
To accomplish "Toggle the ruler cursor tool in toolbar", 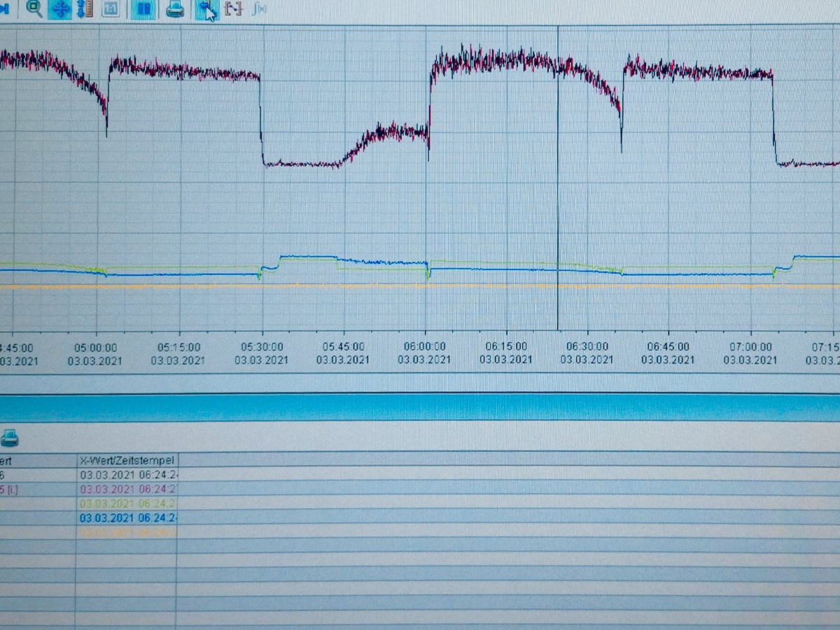I will point(206,9).
